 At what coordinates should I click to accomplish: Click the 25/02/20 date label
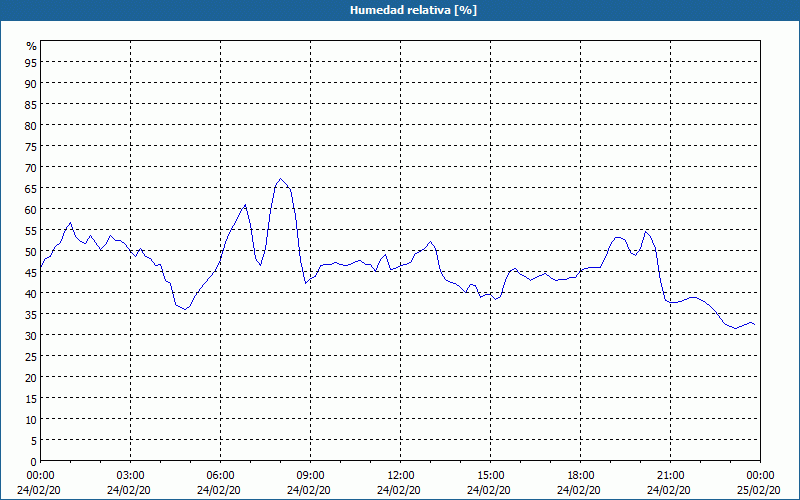point(759,490)
